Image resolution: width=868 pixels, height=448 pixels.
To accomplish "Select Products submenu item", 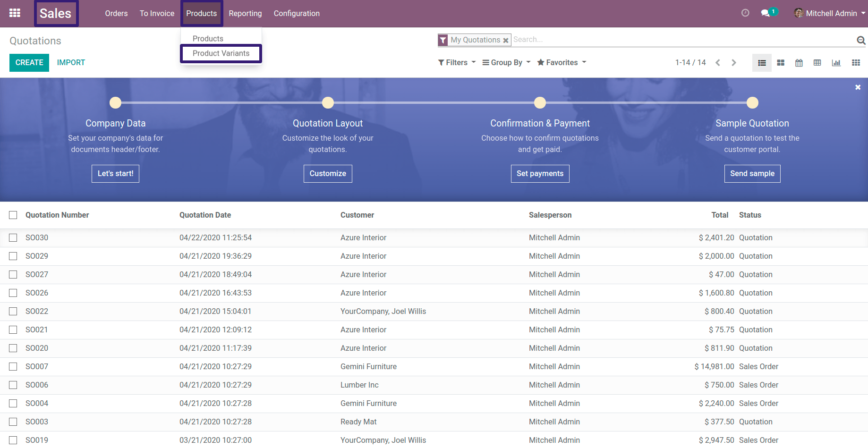I will click(x=208, y=39).
